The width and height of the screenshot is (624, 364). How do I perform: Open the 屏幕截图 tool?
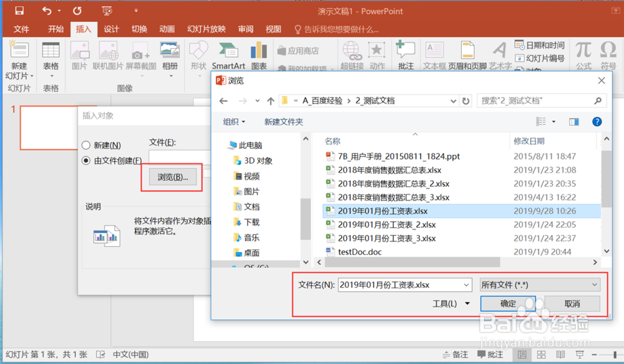[x=141, y=52]
